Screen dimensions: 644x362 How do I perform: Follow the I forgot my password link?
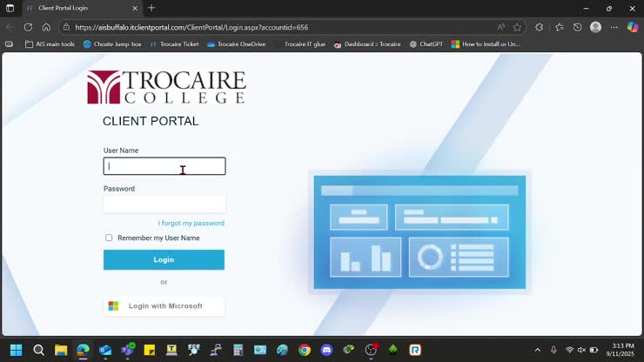click(x=191, y=223)
